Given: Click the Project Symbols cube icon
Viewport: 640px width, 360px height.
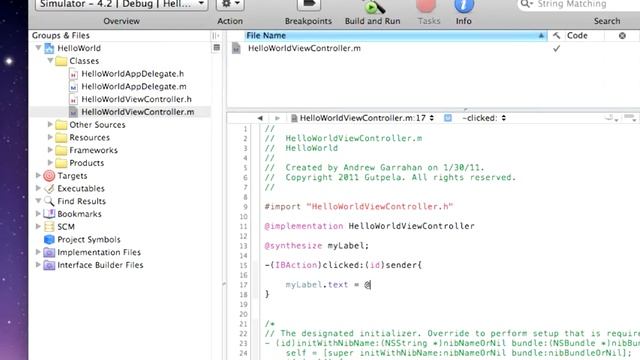Looking at the screenshot, I should point(49,239).
